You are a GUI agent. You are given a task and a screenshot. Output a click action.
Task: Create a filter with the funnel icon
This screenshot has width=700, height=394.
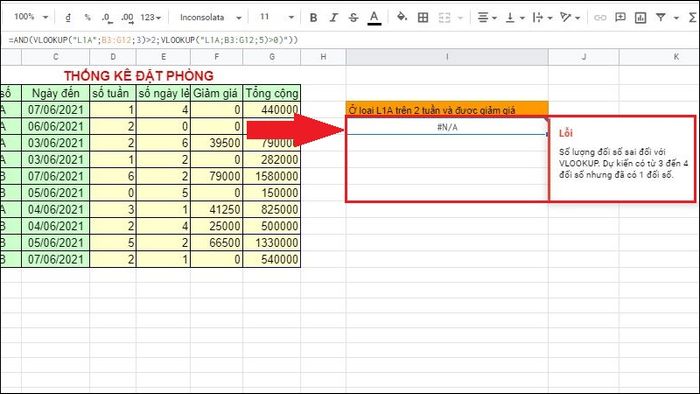661,17
